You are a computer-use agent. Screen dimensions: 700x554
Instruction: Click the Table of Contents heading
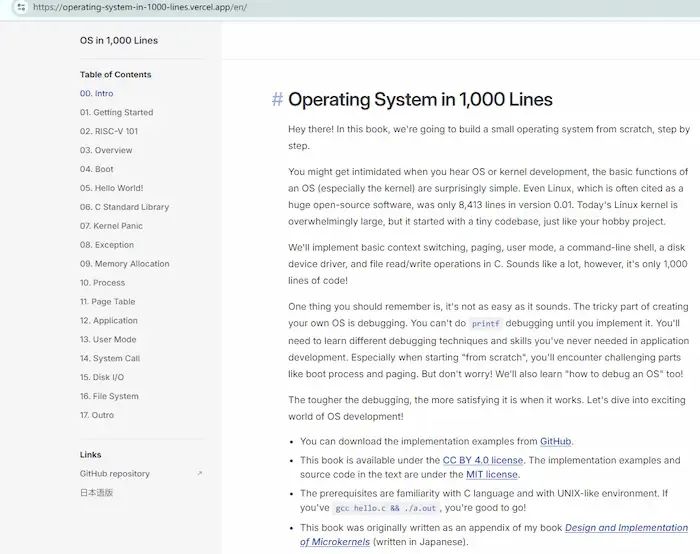116,75
